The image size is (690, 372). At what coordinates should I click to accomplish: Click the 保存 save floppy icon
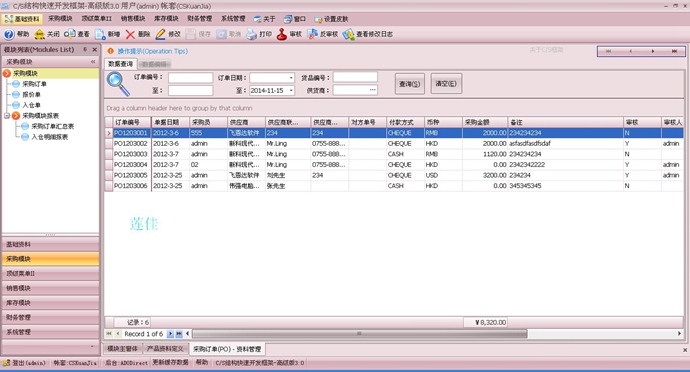coord(191,34)
